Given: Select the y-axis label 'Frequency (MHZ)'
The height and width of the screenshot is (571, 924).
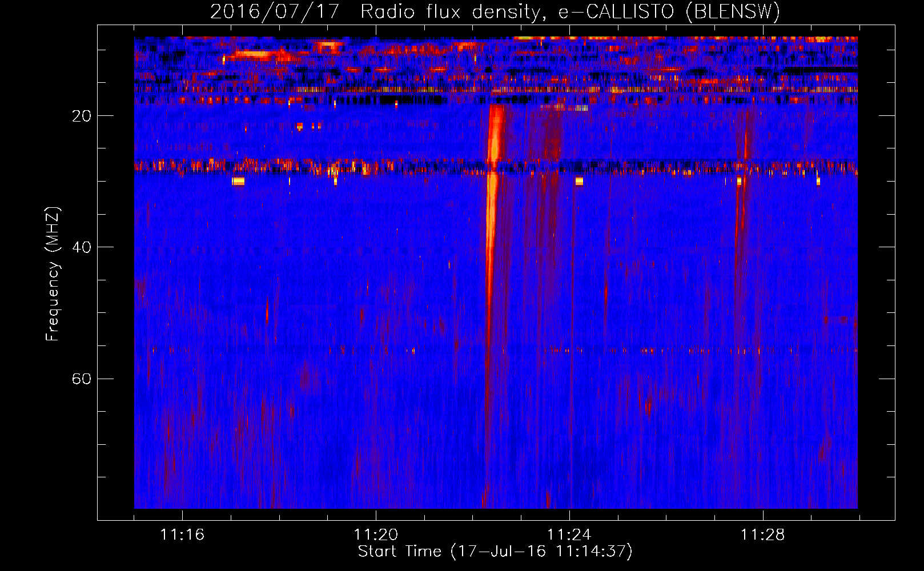Looking at the screenshot, I should (x=53, y=274).
